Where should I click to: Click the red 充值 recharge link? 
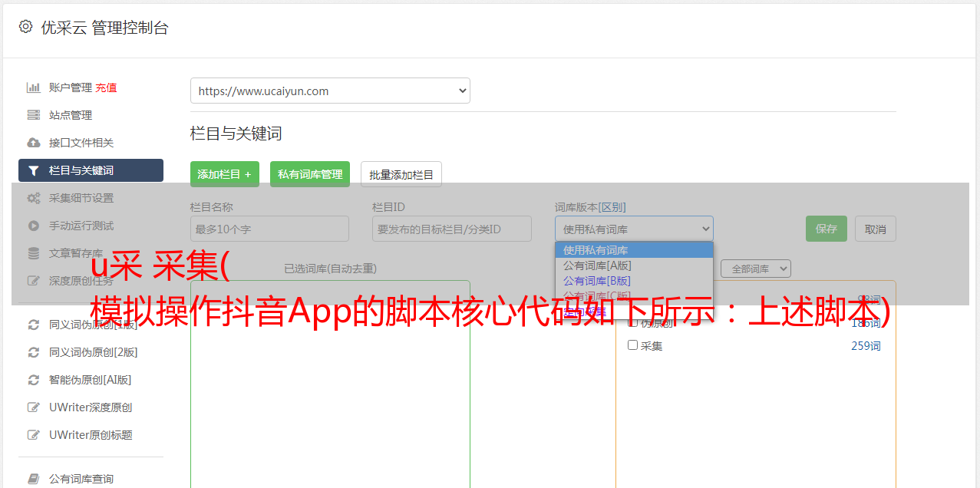[x=106, y=87]
